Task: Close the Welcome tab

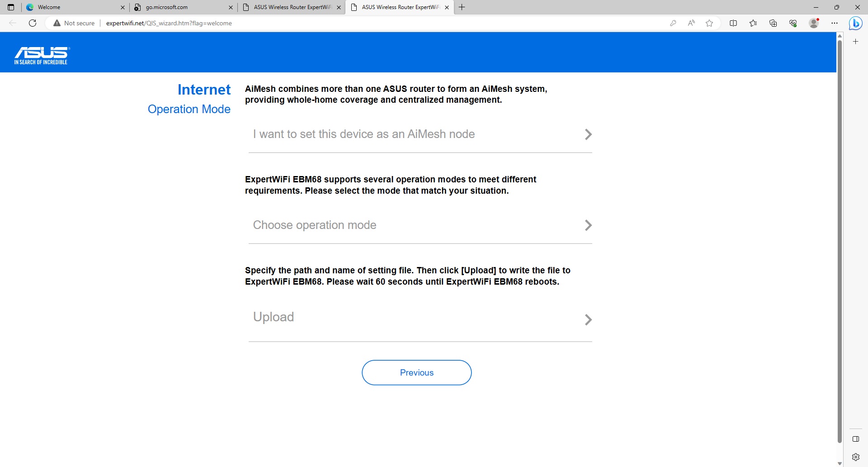Action: point(123,7)
